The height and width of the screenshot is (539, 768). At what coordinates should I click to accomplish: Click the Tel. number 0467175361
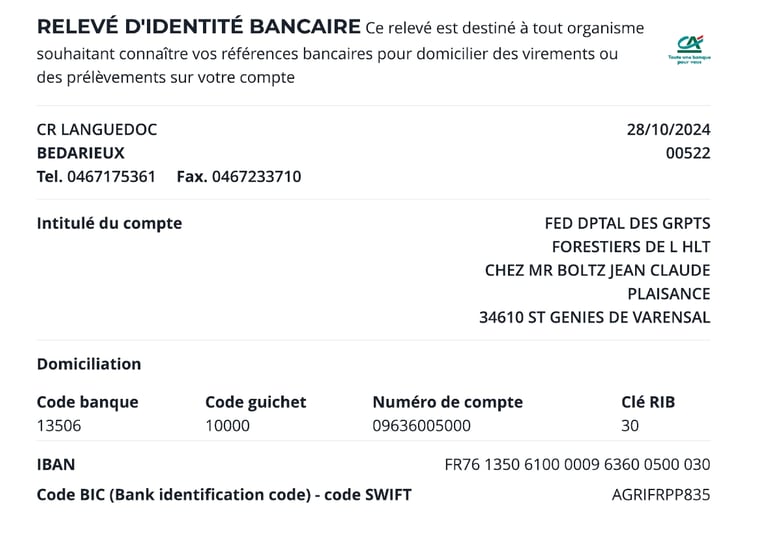pyautogui.click(x=111, y=176)
